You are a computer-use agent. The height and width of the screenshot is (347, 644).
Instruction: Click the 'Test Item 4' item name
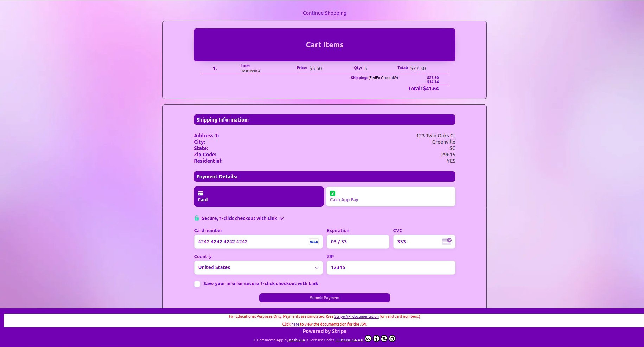[x=250, y=71]
